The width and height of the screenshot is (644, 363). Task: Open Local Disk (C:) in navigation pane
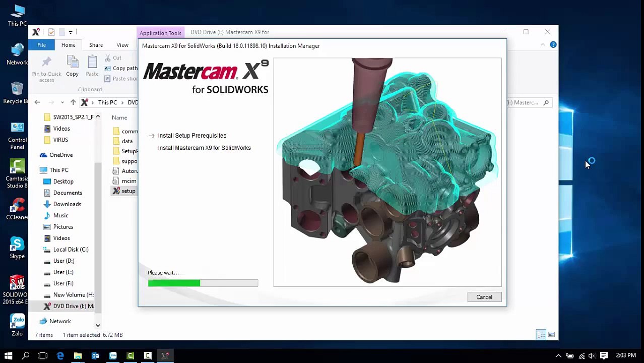click(66, 250)
